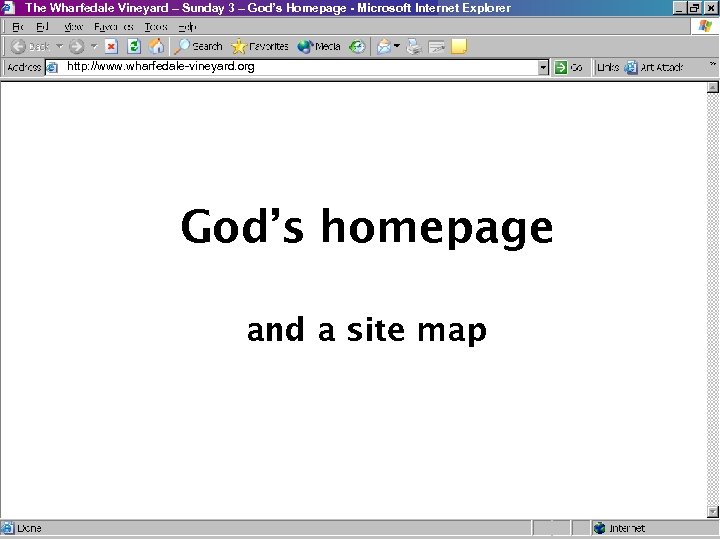Open the Favorites pane
Viewport: 720px width, 540px height.
(260, 46)
